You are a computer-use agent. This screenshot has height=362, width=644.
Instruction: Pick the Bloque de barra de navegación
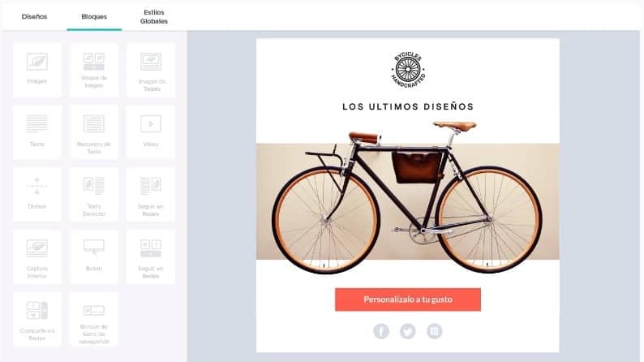[x=93, y=319]
